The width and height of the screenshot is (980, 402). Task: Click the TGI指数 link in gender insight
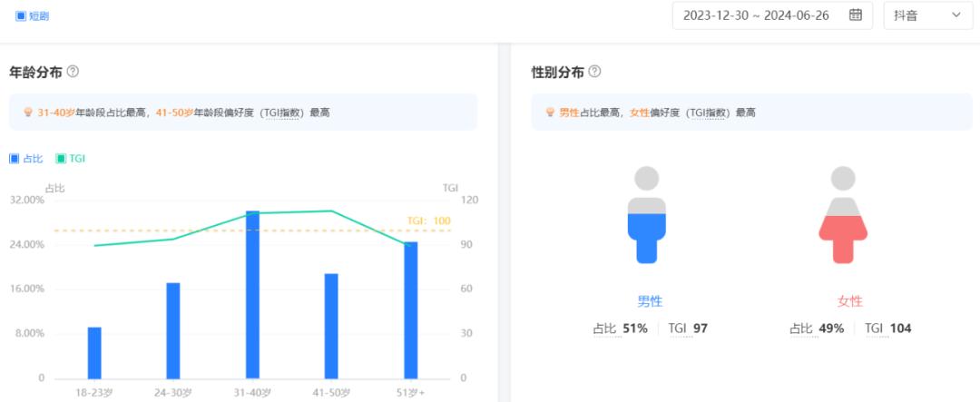pyautogui.click(x=706, y=113)
